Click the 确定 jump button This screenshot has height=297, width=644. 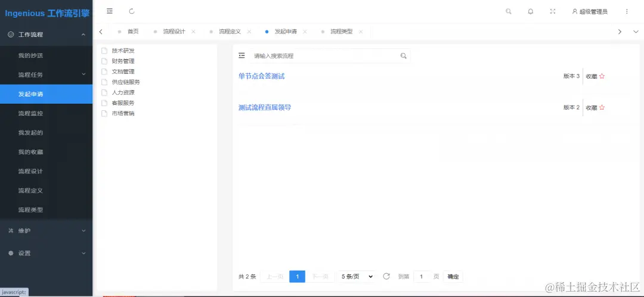point(453,277)
